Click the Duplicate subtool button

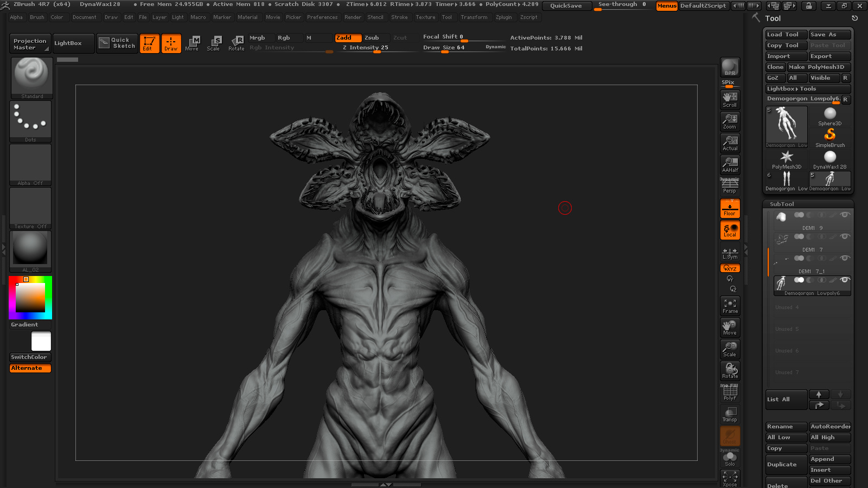pos(786,465)
